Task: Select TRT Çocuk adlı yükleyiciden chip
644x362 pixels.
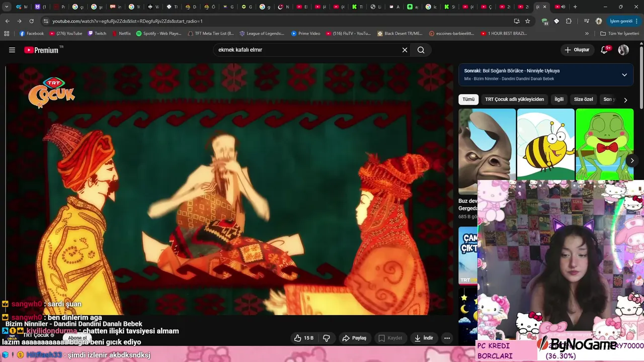Action: 514,99
